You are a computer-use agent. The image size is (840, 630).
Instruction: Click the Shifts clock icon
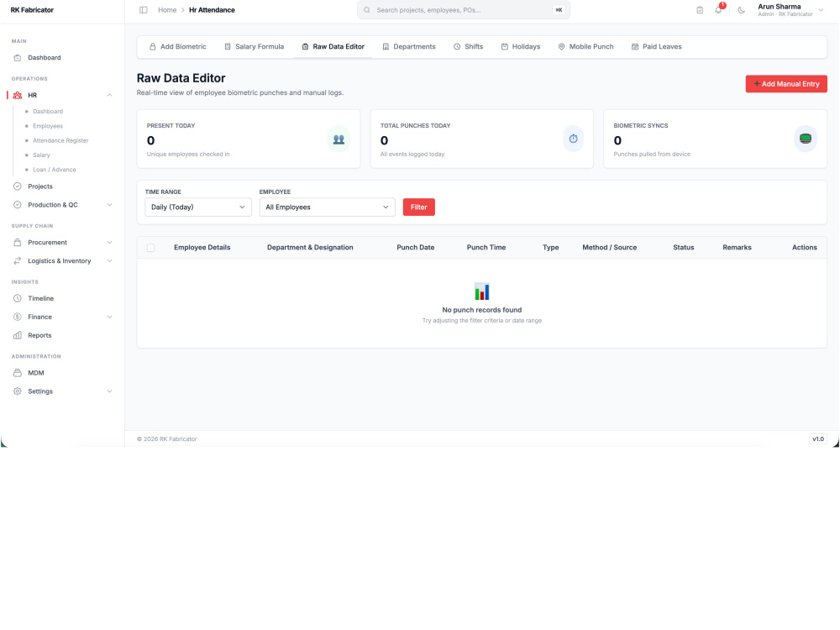coord(457,46)
